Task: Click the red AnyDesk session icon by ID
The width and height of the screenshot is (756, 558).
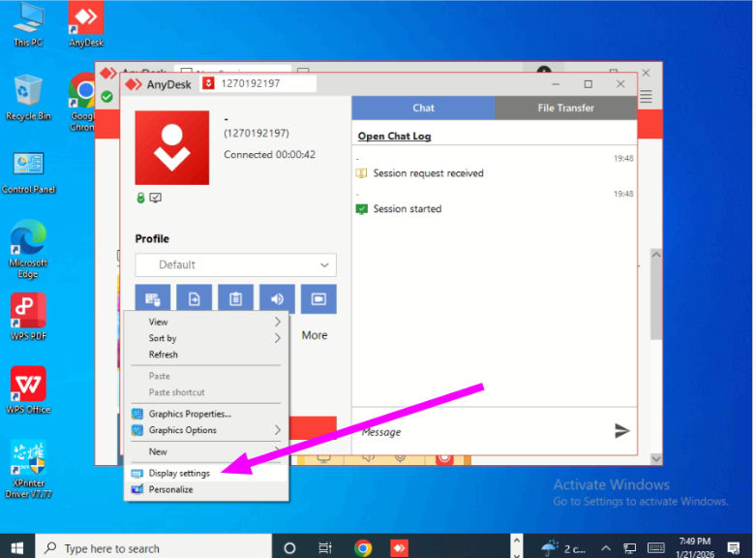Action: (x=208, y=83)
